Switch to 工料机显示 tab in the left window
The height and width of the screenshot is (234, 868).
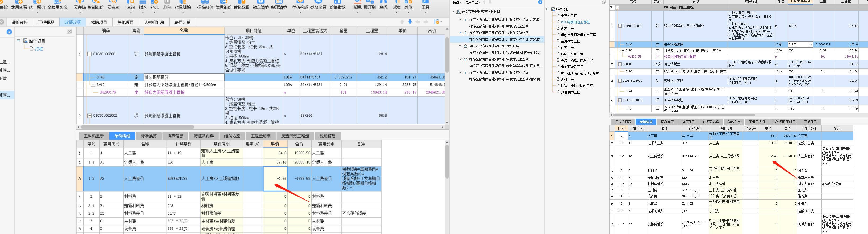click(x=94, y=136)
